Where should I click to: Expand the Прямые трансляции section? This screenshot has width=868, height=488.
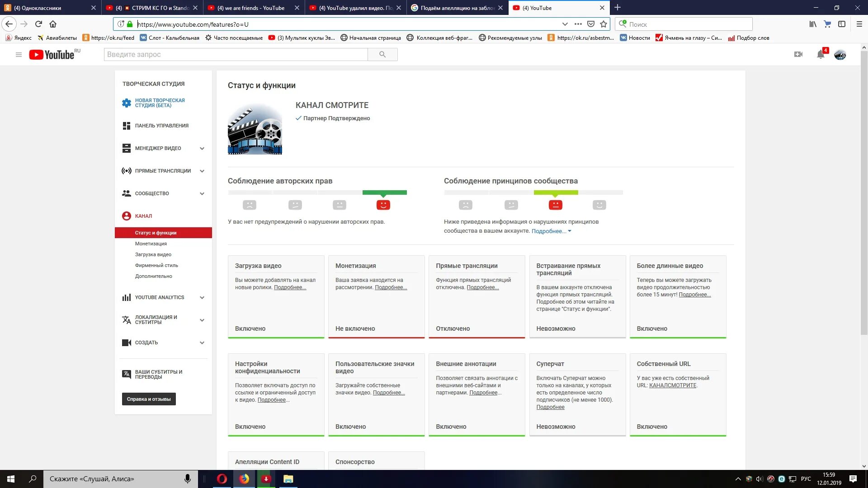pos(202,171)
